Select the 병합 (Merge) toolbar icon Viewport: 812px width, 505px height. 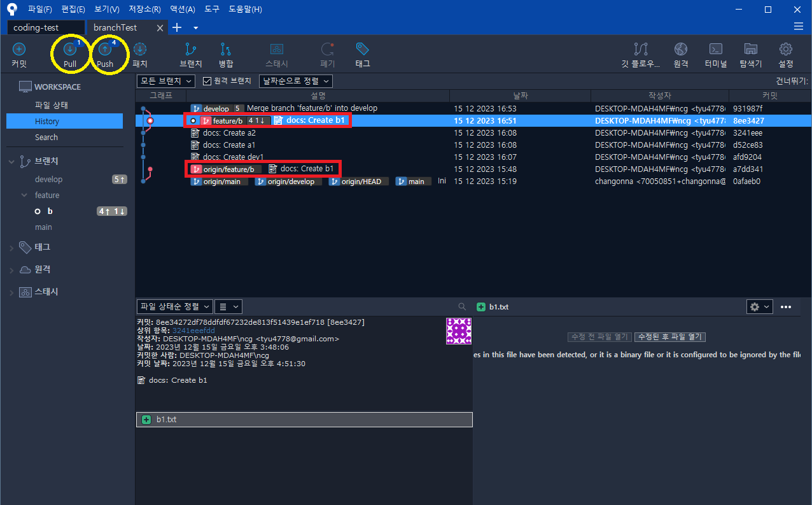point(226,54)
